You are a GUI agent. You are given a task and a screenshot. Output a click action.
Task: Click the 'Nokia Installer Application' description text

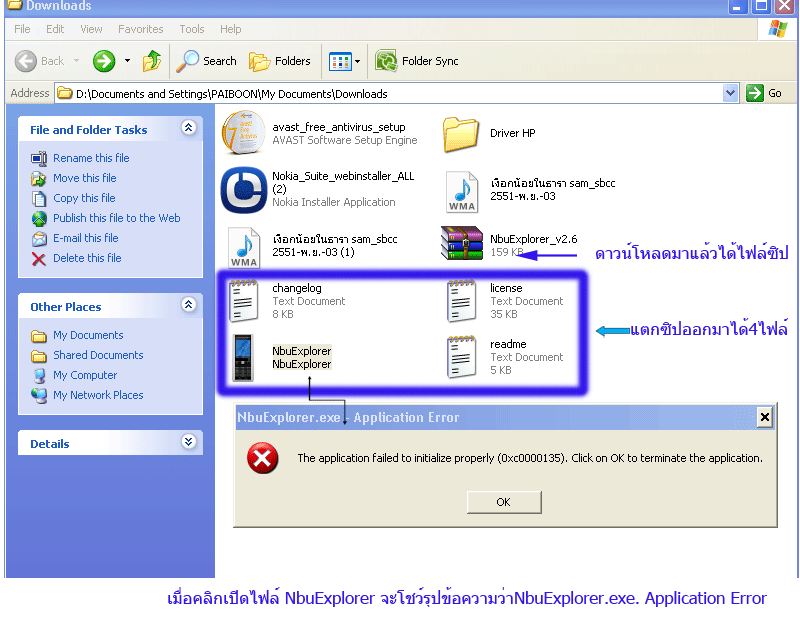[x=334, y=203]
